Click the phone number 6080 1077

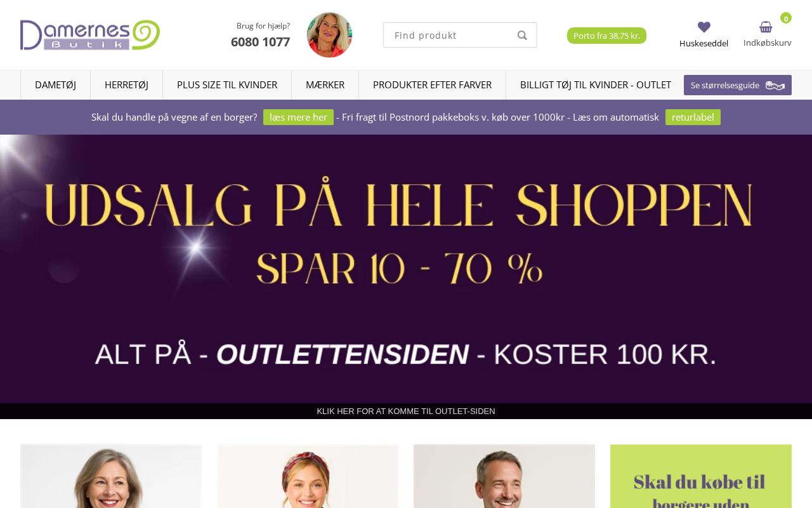pyautogui.click(x=260, y=42)
